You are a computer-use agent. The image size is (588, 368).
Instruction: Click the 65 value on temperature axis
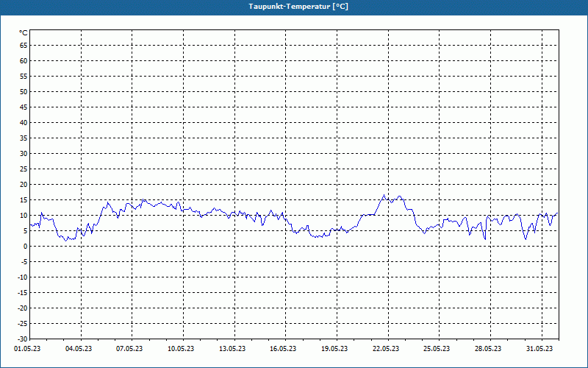pos(24,46)
